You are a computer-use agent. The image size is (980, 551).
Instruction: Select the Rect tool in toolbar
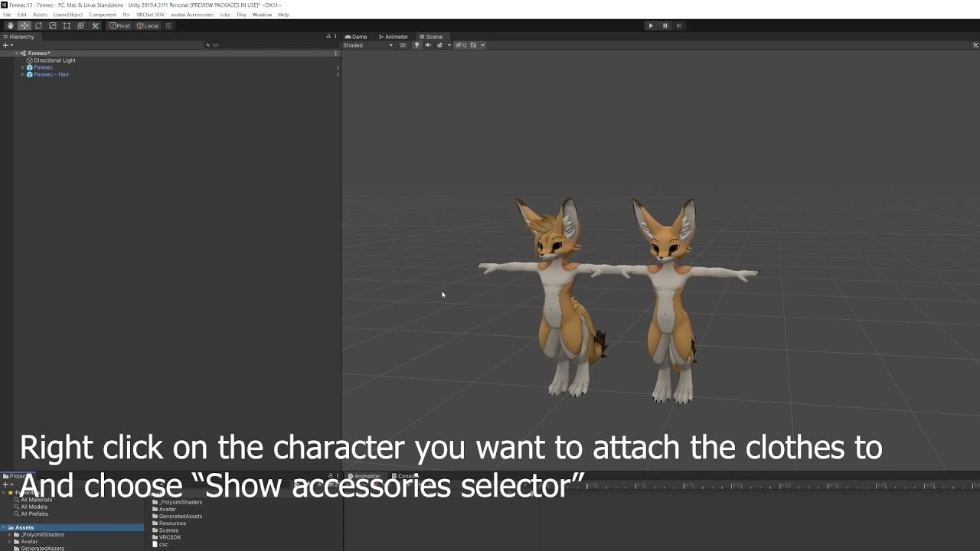point(67,25)
